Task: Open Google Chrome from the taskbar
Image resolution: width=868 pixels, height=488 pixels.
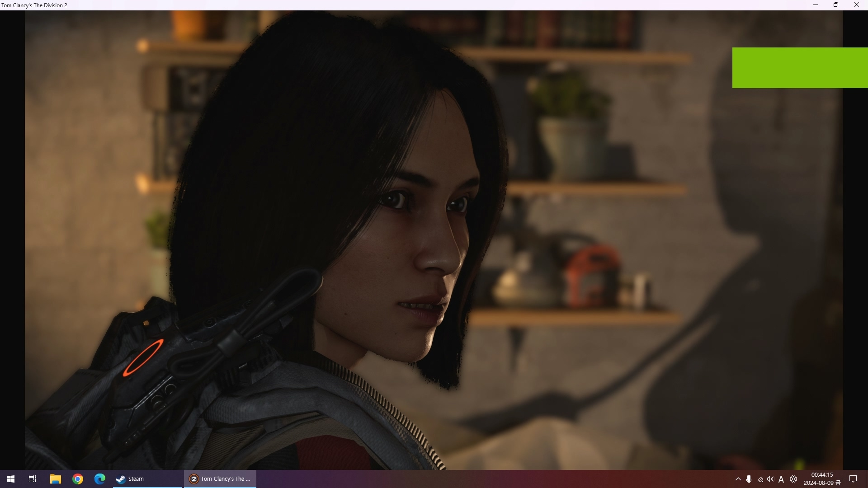Action: coord(78,479)
